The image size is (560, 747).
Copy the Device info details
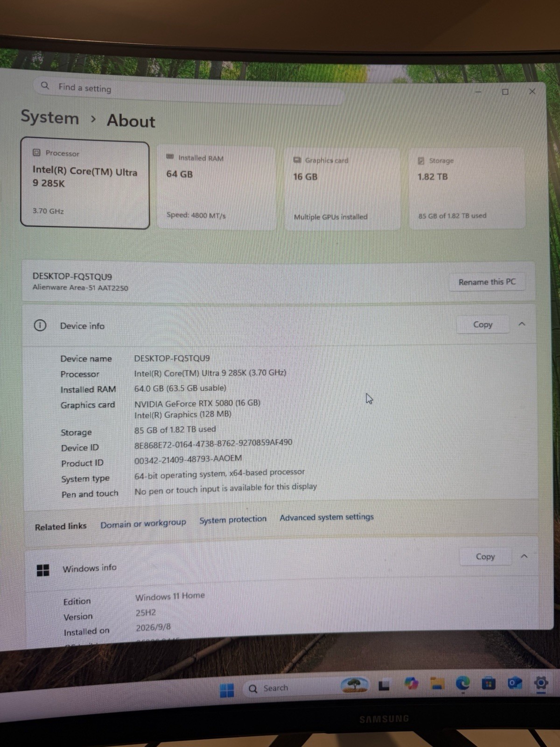pos(483,324)
